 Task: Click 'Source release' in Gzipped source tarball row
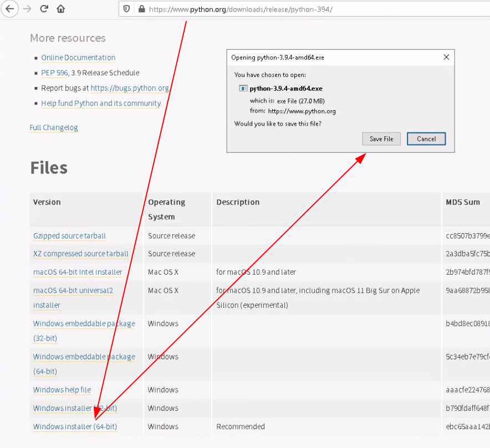172,236
